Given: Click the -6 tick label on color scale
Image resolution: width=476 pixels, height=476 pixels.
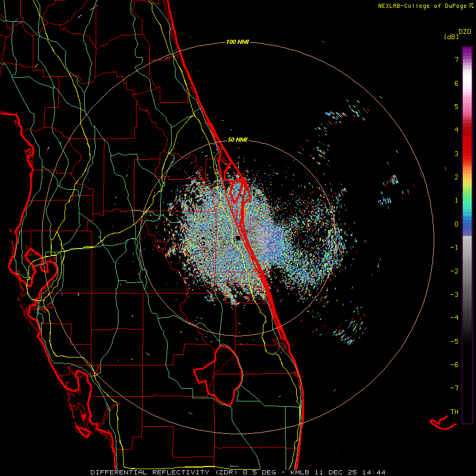Looking at the screenshot, I should [x=454, y=365].
